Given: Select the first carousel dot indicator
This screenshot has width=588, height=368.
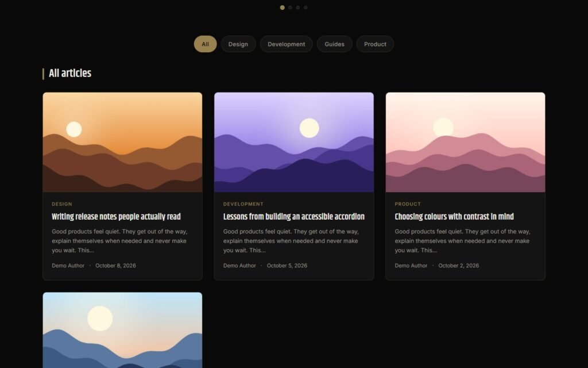Looking at the screenshot, I should (283, 7).
